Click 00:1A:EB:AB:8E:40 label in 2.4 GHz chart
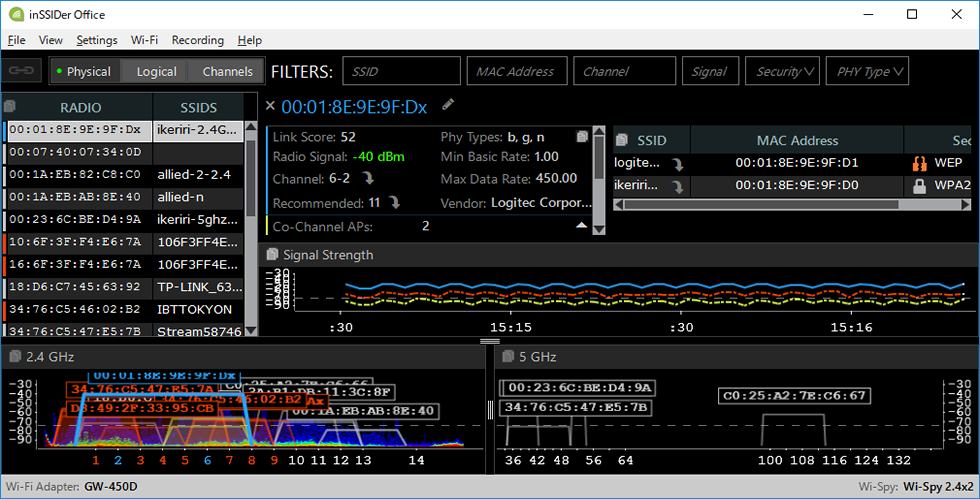The height and width of the screenshot is (499, 980). 362,411
